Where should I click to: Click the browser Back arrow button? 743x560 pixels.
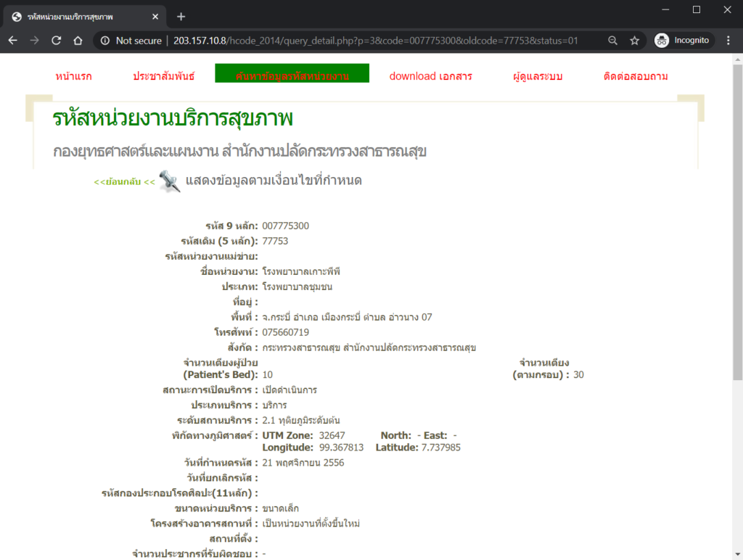tap(12, 41)
